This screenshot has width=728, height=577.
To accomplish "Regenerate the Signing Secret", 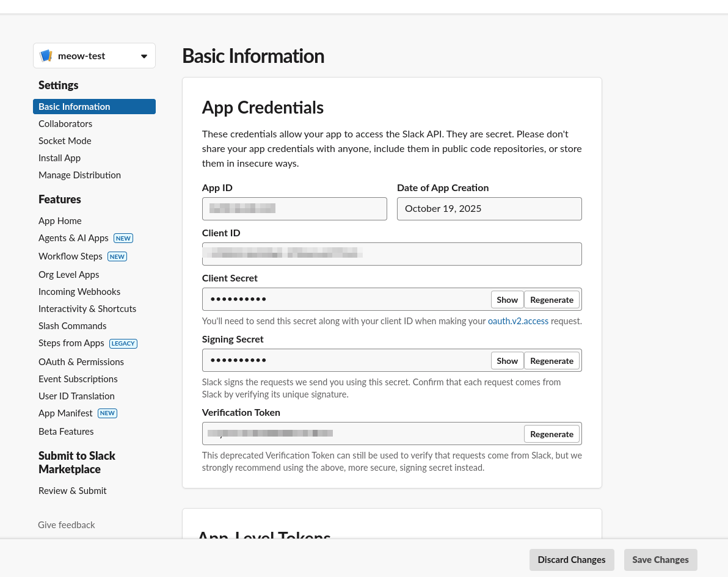I will point(551,361).
